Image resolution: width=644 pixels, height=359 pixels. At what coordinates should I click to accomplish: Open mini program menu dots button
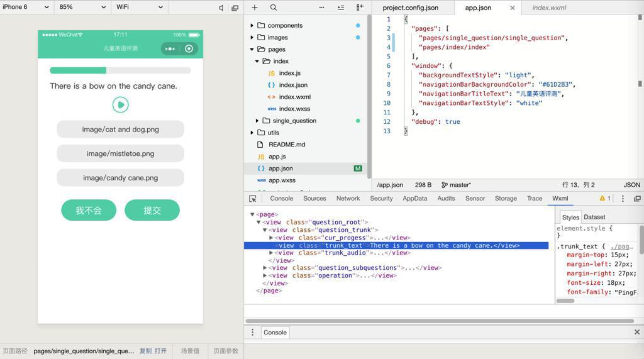pyautogui.click(x=170, y=49)
